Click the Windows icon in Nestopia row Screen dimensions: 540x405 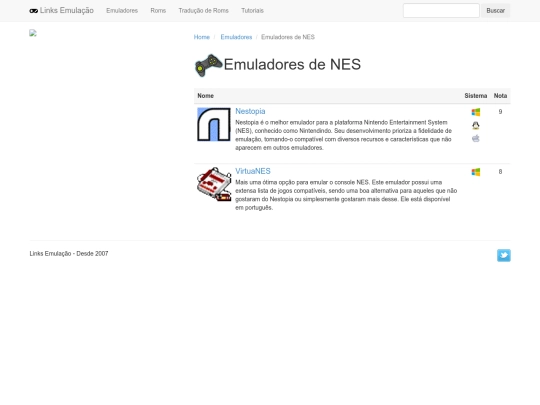pos(476,112)
